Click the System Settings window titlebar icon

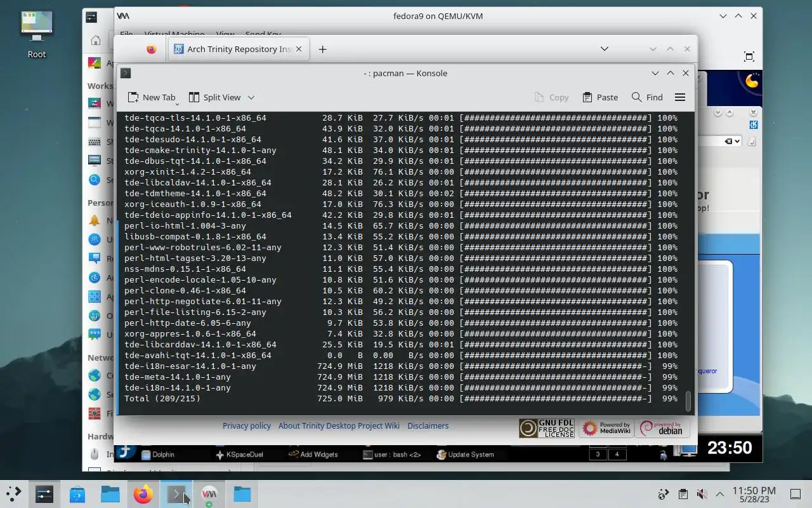pyautogui.click(x=91, y=17)
